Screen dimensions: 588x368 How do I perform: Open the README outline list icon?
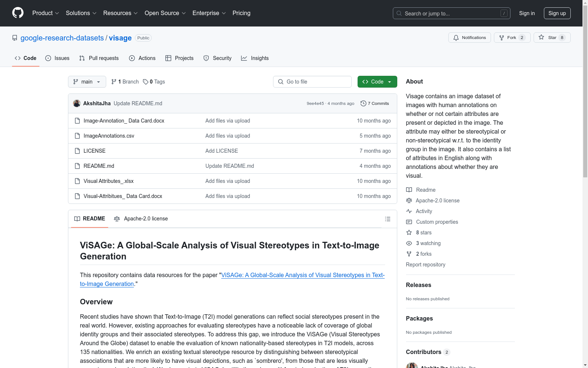387,219
